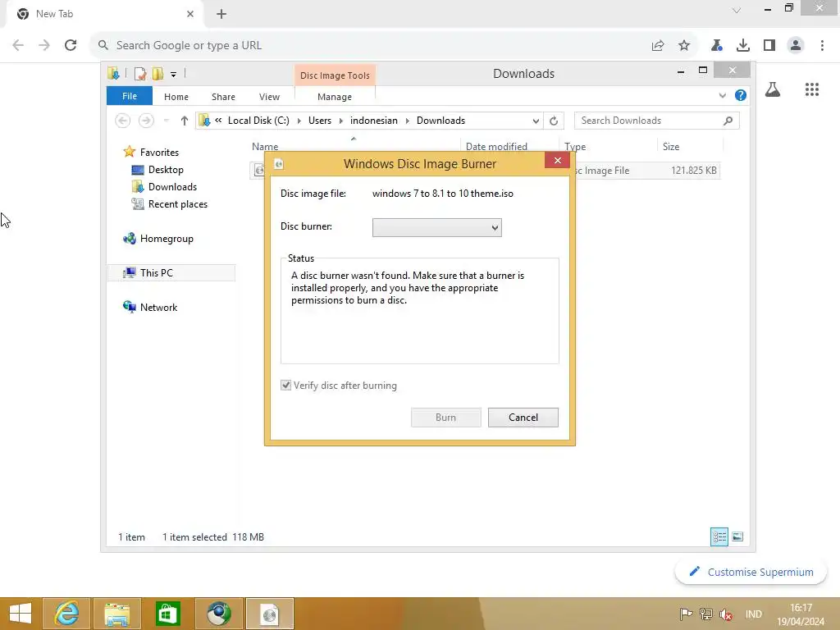Click the network tray icon
The width and height of the screenshot is (840, 630).
[706, 614]
